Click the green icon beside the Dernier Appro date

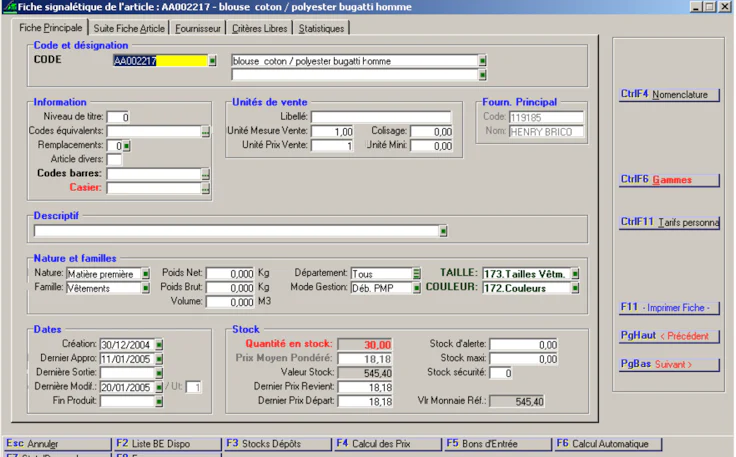coord(158,359)
